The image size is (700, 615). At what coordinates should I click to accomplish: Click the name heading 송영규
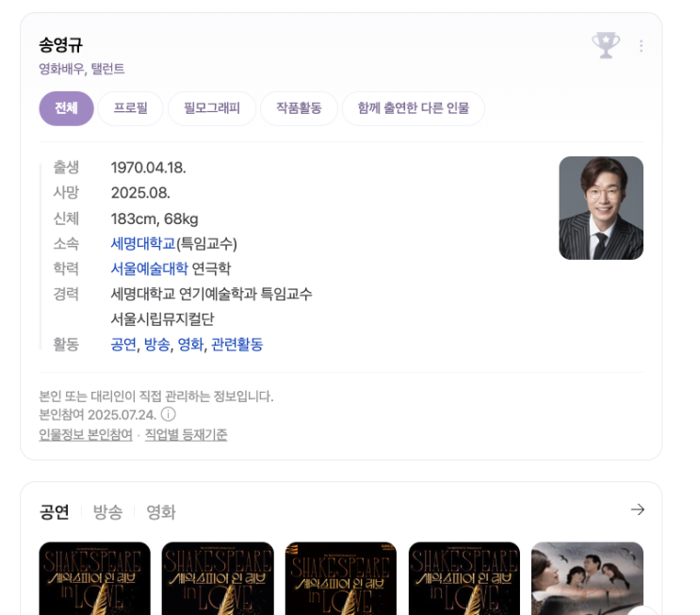point(60,45)
